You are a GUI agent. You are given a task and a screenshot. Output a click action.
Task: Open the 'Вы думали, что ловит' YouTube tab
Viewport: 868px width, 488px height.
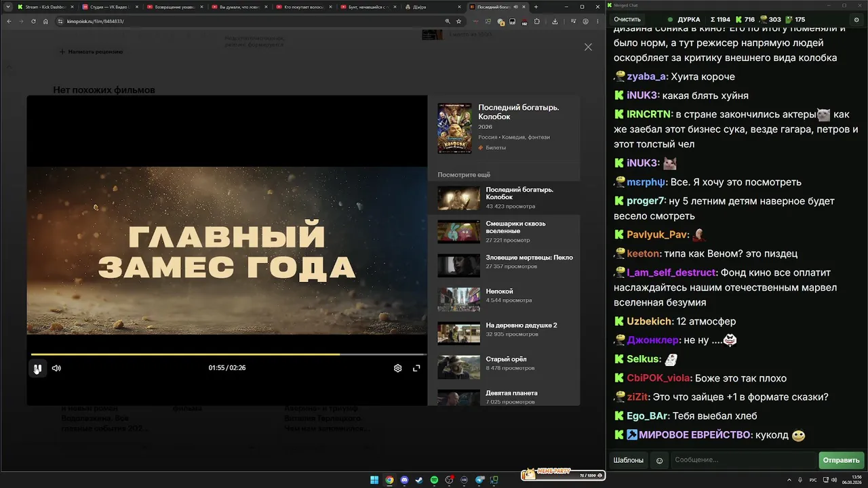(239, 7)
